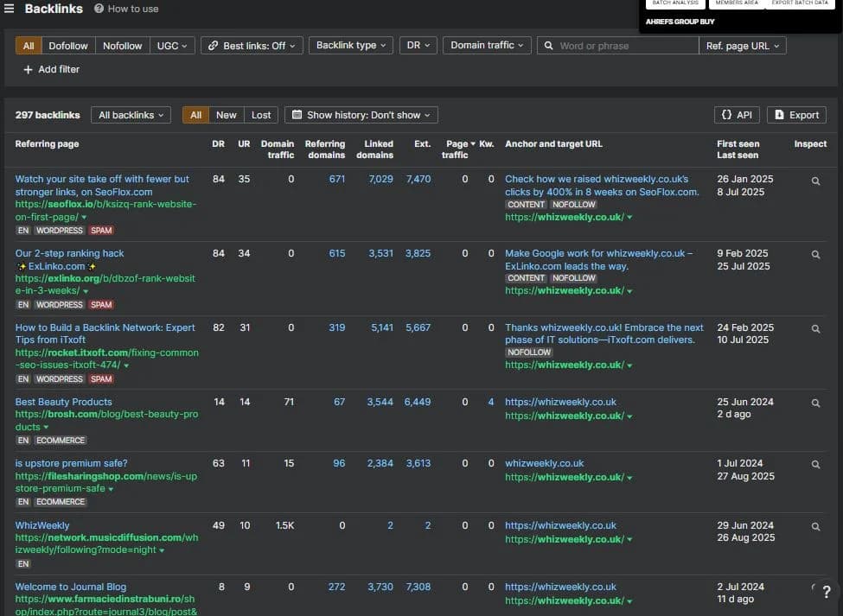Inspect the network.musicdiffusion.com backlink row
Image resolution: width=843 pixels, height=616 pixels.
point(815,527)
